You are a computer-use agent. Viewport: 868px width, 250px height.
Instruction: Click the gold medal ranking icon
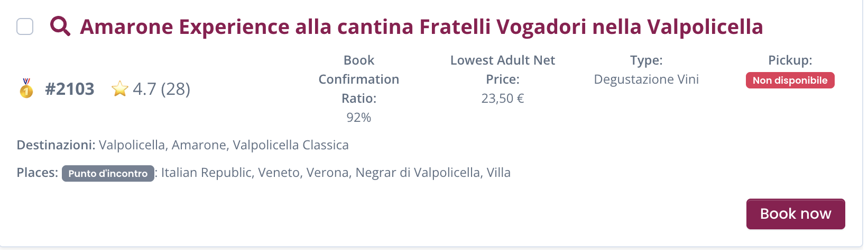pos(26,88)
